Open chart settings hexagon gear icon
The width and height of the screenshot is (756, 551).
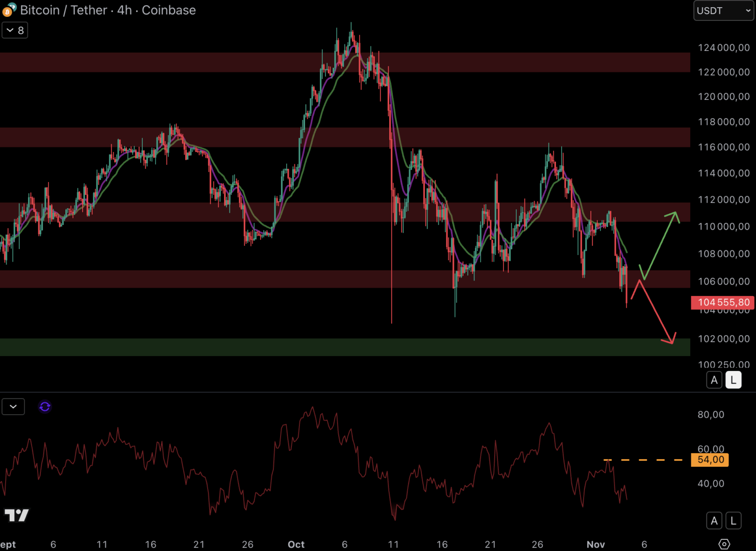click(724, 544)
